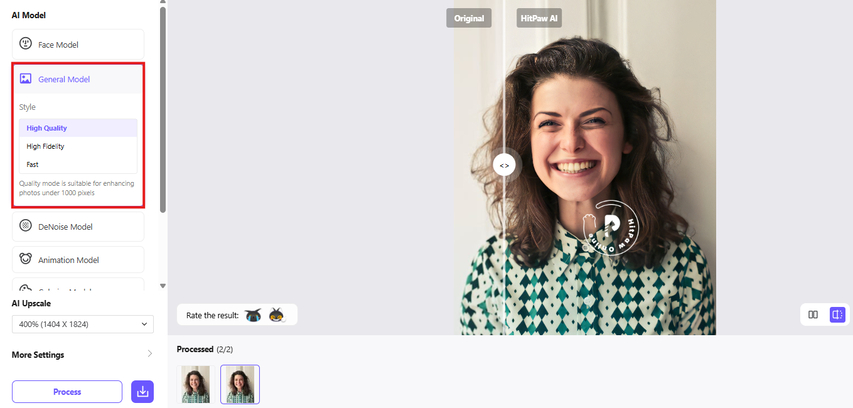Select the General Model option
This screenshot has height=408, width=853.
pos(78,79)
